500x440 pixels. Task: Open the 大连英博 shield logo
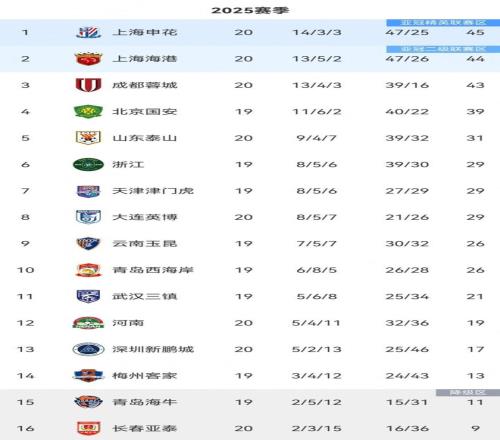(88, 217)
